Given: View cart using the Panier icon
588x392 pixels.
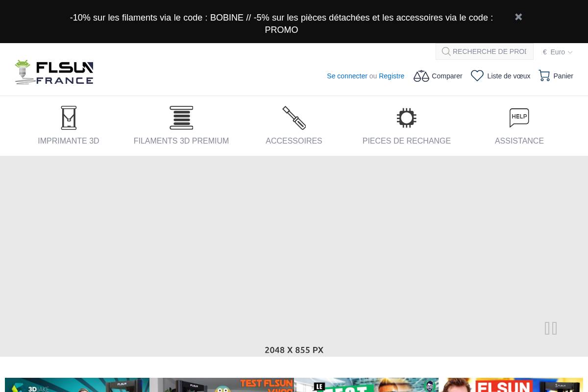Looking at the screenshot, I should point(544,76).
